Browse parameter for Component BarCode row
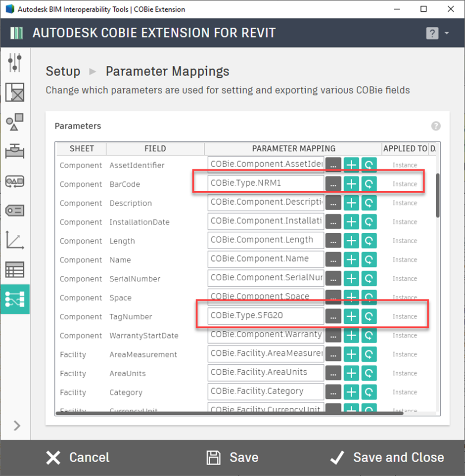This screenshot has height=476, width=465. [x=333, y=184]
